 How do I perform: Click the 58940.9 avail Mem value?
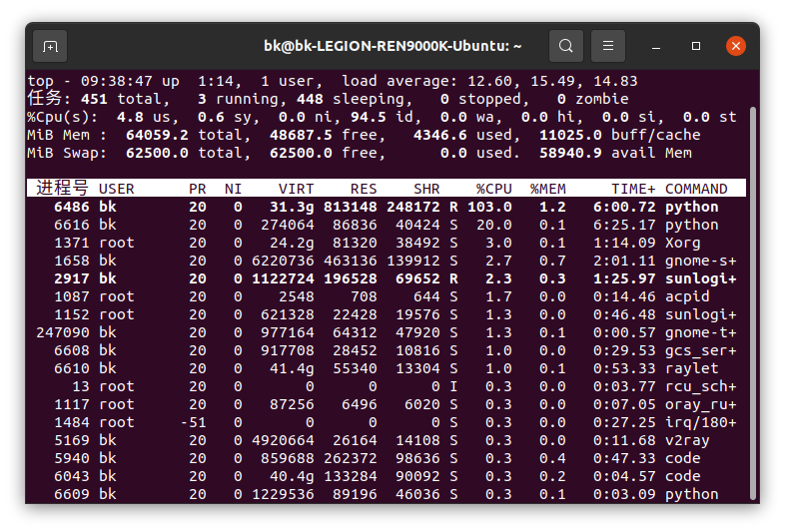pos(570,153)
